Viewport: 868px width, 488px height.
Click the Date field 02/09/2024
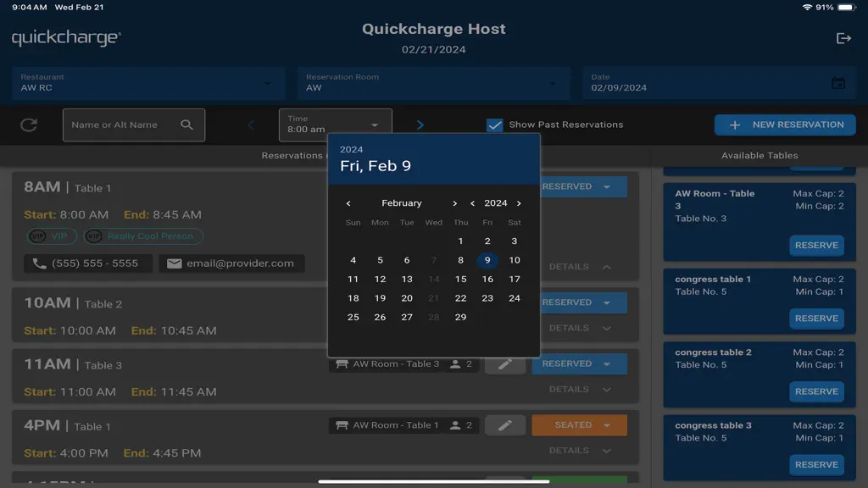click(x=719, y=83)
